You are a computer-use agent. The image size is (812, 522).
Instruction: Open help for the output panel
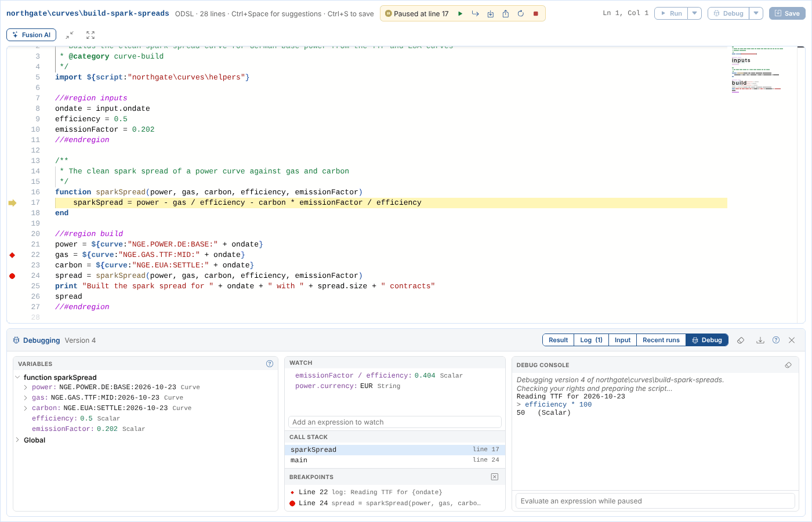point(776,340)
